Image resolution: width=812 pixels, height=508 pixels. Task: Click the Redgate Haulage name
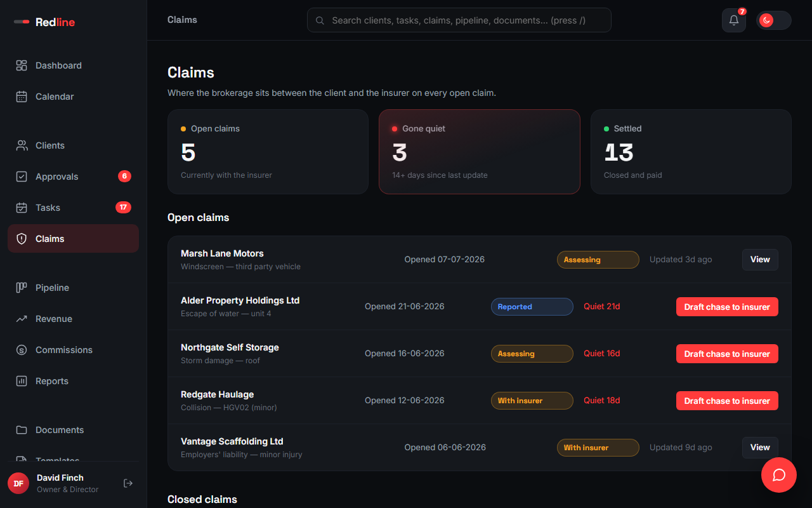[x=217, y=394]
